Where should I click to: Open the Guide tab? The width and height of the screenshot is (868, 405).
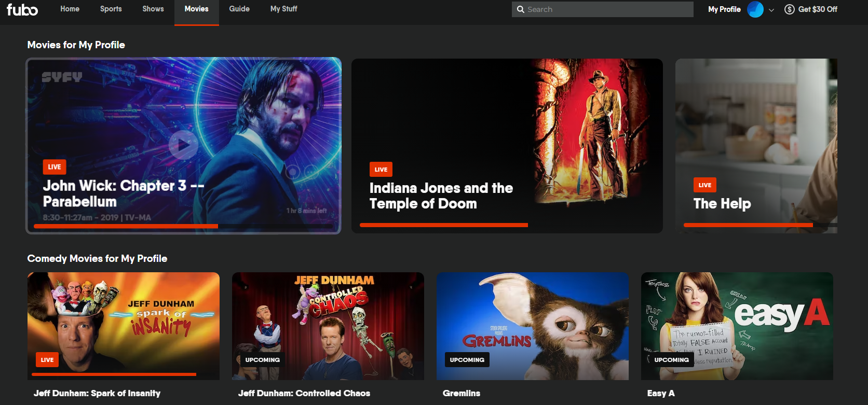[239, 9]
